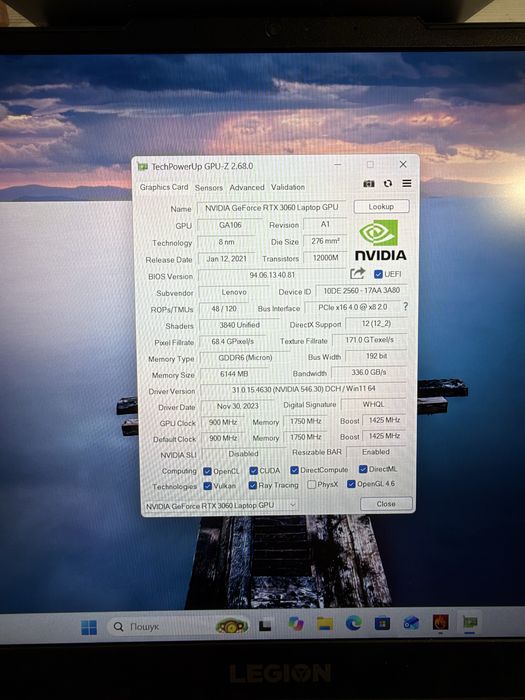Click the Driver Version value 31.0.15.4630
This screenshot has height=700, width=525.
304,389
